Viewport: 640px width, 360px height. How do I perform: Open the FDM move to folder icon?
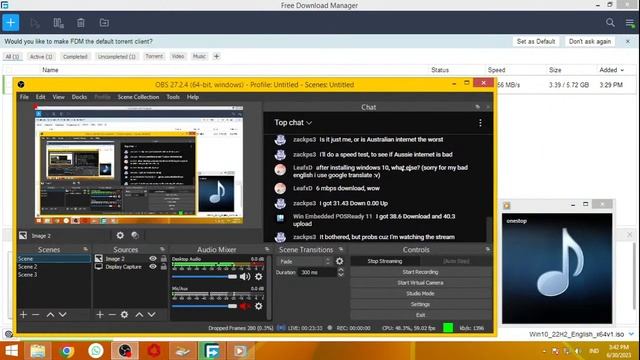(x=104, y=23)
